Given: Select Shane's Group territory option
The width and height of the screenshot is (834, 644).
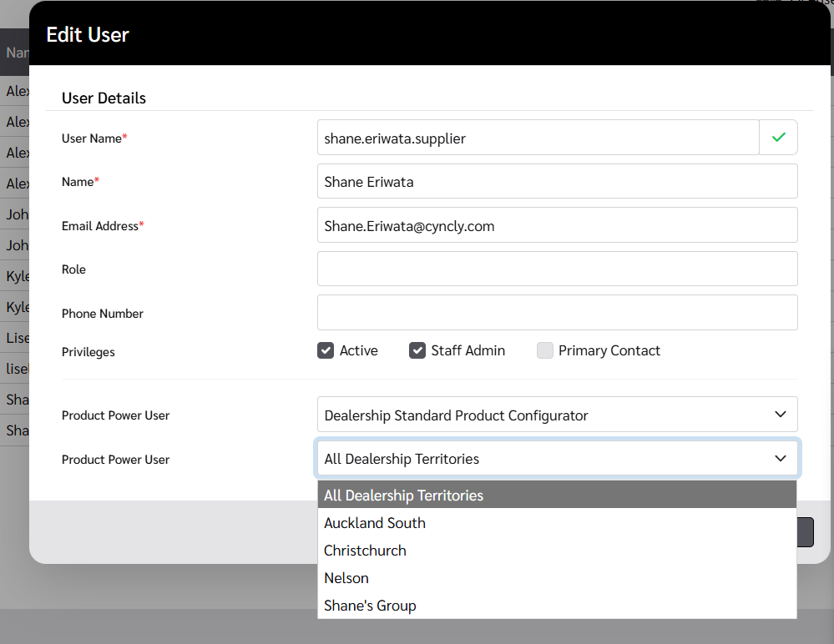Looking at the screenshot, I should [x=370, y=606].
